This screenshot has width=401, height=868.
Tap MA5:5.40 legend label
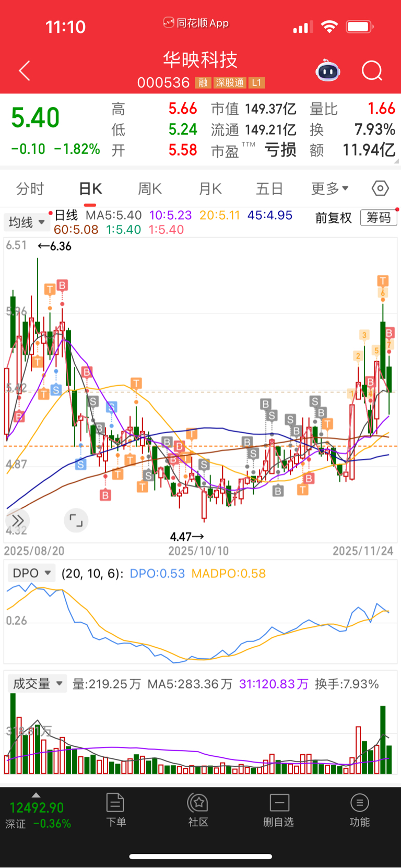pyautogui.click(x=114, y=215)
